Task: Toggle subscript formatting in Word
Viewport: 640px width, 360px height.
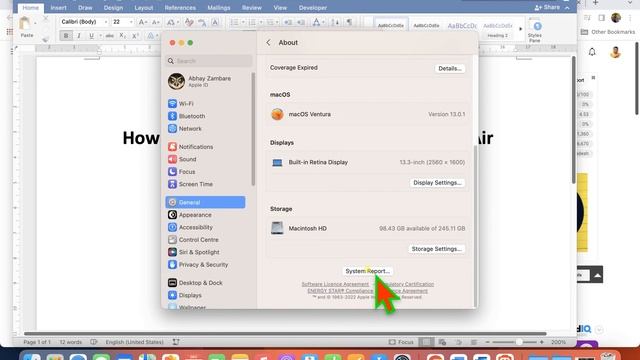Action: (122, 36)
